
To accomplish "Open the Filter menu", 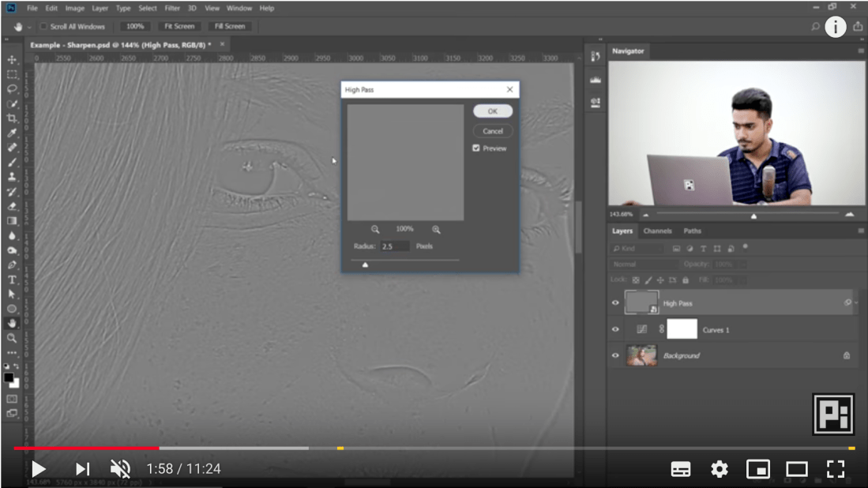I will (172, 8).
